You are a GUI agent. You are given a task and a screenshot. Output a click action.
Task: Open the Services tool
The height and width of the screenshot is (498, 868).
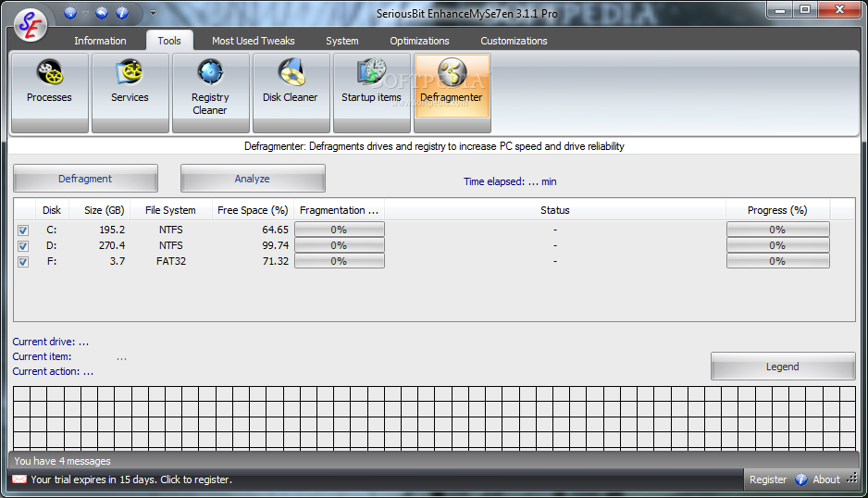pos(130,93)
